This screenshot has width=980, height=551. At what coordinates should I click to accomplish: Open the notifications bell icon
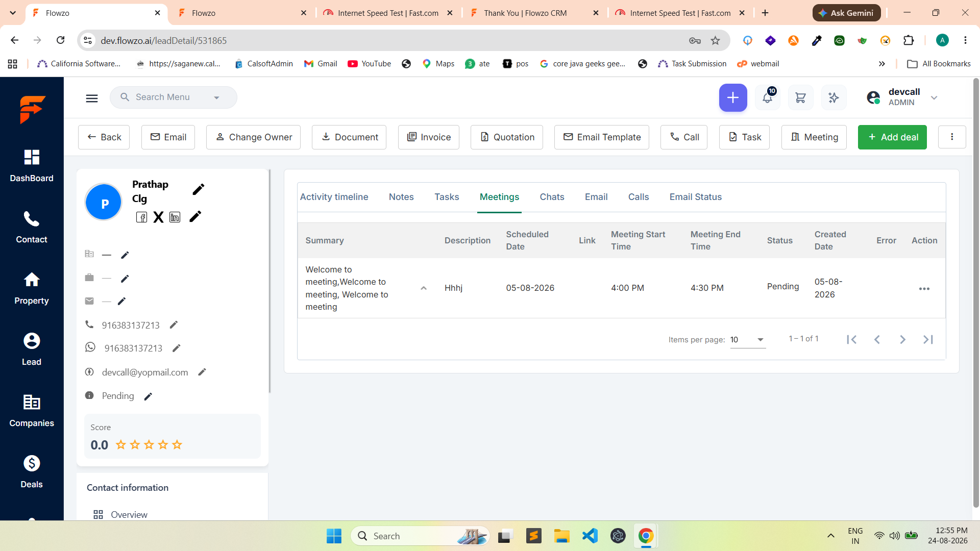click(767, 97)
